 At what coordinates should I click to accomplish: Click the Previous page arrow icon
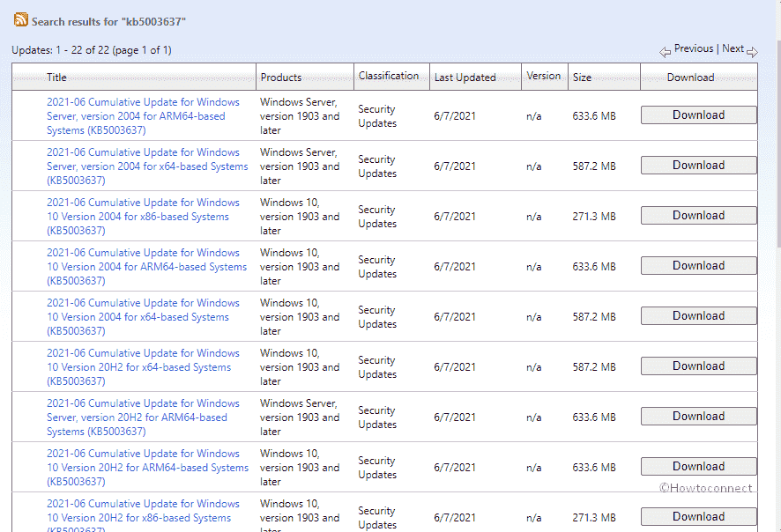(x=666, y=52)
